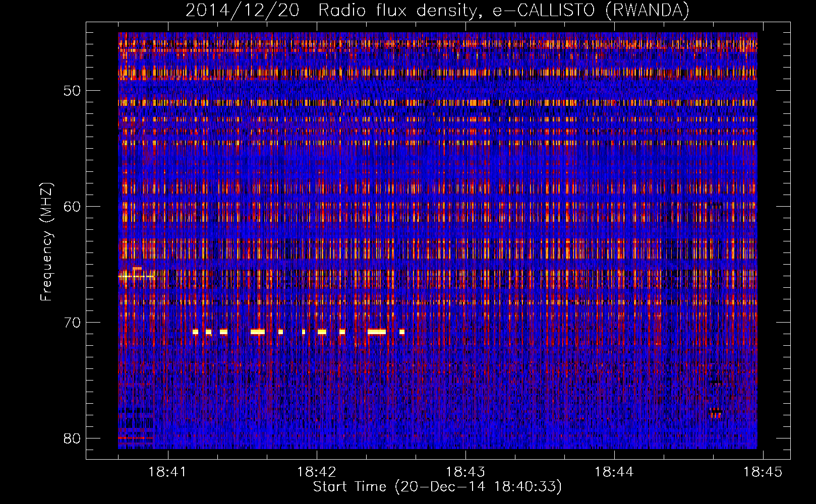Click the 80 frequency label on the left axis
This screenshot has width=816, height=504.
tap(72, 438)
